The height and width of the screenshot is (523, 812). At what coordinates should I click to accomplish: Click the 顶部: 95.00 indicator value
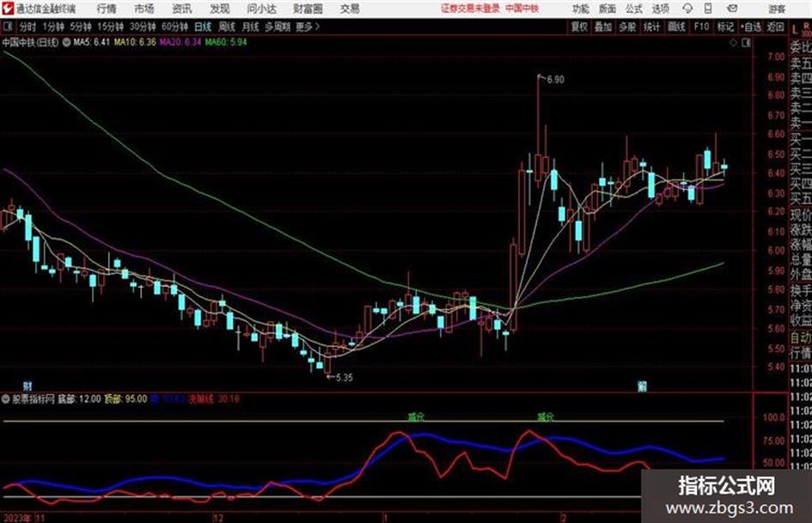point(125,399)
